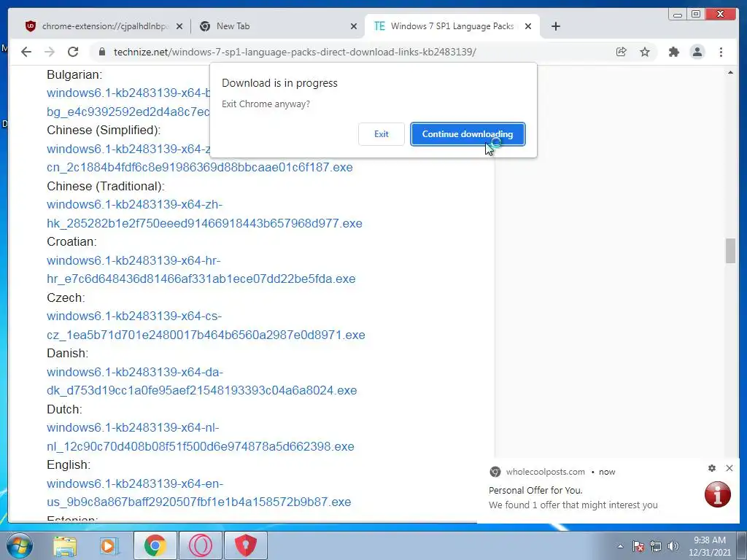
Task: Click the Personal Offer for You notification text
Action: coord(535,490)
